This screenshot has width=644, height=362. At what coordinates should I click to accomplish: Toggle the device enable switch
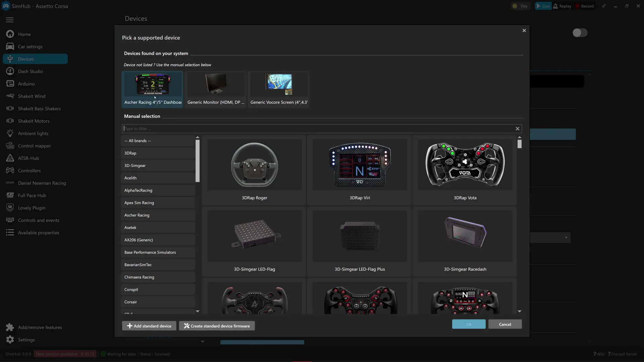[580, 33]
